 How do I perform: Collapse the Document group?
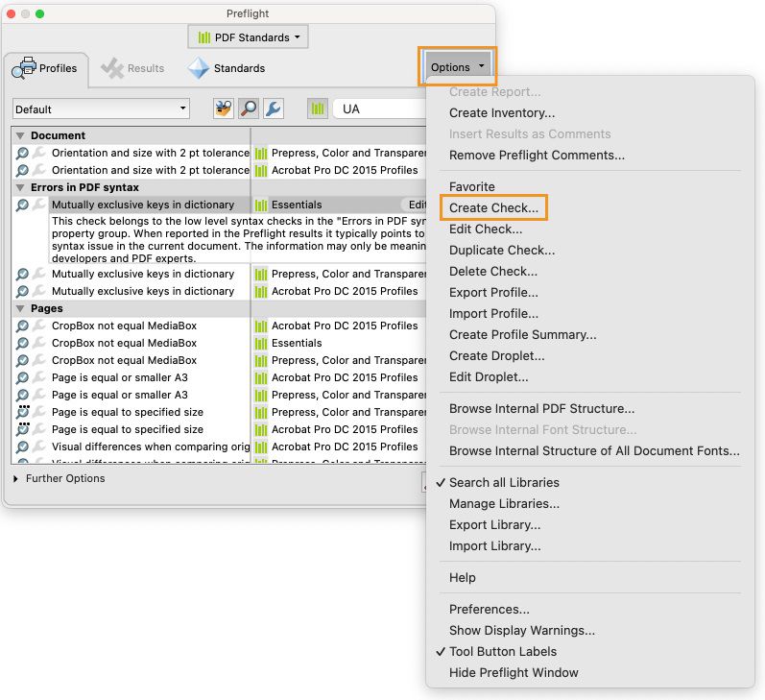point(20,135)
